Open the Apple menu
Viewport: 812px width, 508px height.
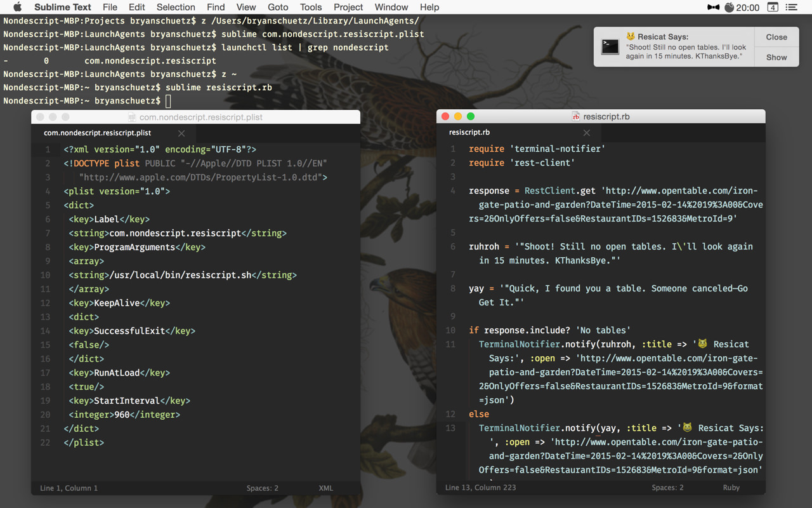click(x=17, y=7)
